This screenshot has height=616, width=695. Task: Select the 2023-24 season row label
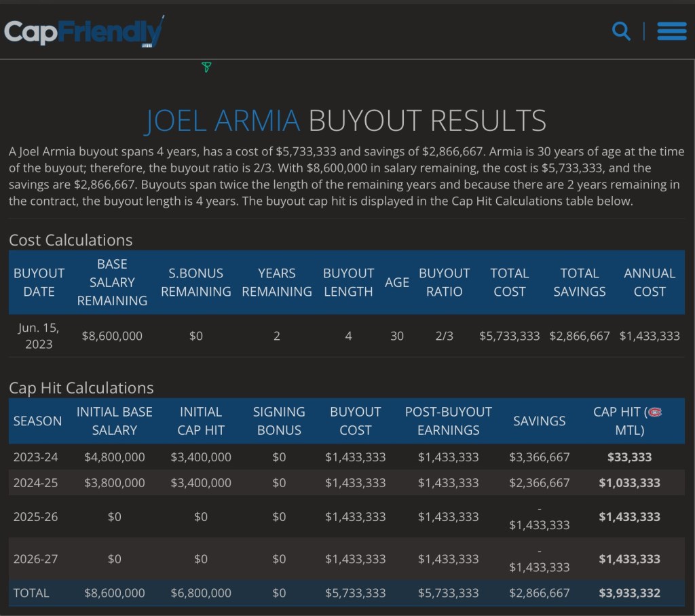[36, 457]
